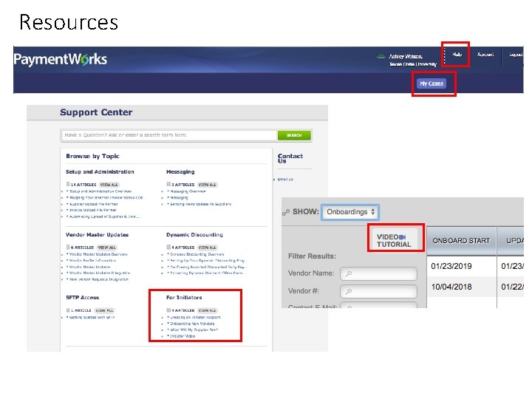The image size is (532, 399).
Task: Click the Dynamic Discounting topic heading
Action: (x=194, y=234)
